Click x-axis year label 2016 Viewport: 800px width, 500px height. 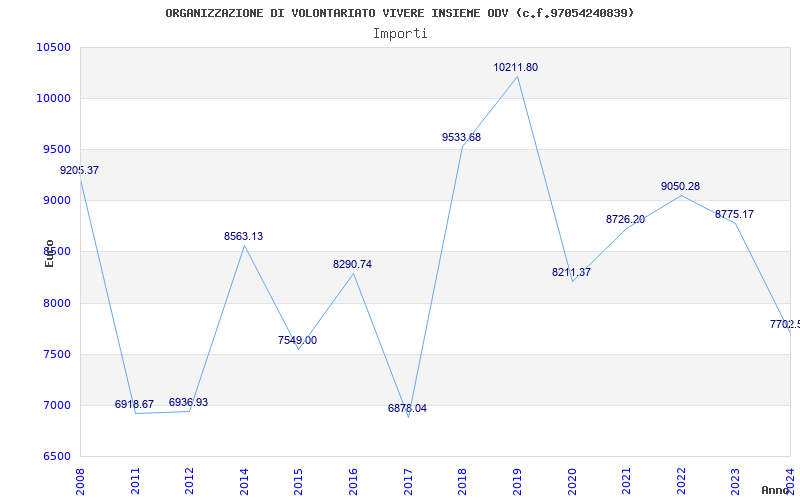point(354,482)
